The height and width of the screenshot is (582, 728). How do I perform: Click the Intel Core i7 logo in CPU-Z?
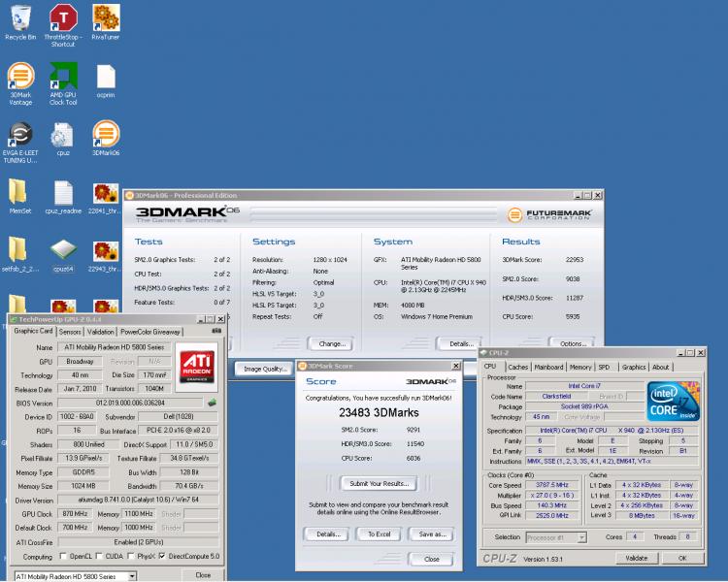click(x=673, y=401)
